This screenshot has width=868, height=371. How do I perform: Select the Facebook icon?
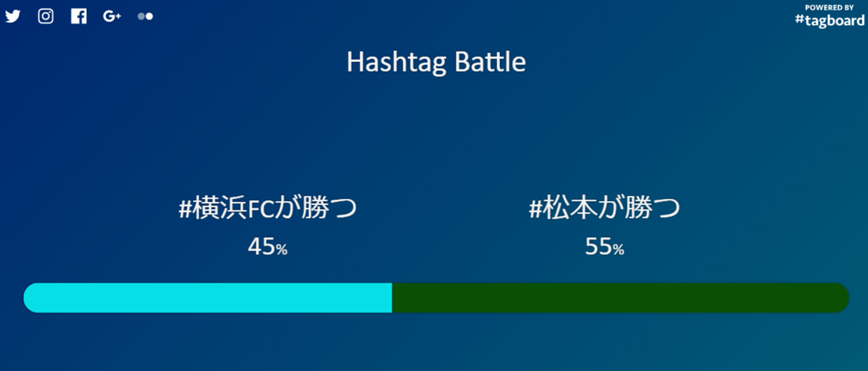point(79,16)
